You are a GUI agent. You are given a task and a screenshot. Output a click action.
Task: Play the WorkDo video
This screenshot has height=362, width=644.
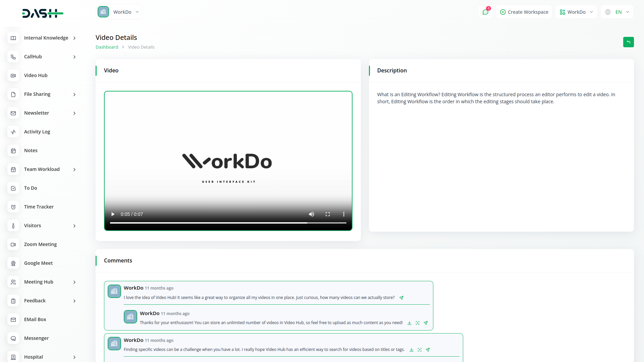pyautogui.click(x=113, y=214)
